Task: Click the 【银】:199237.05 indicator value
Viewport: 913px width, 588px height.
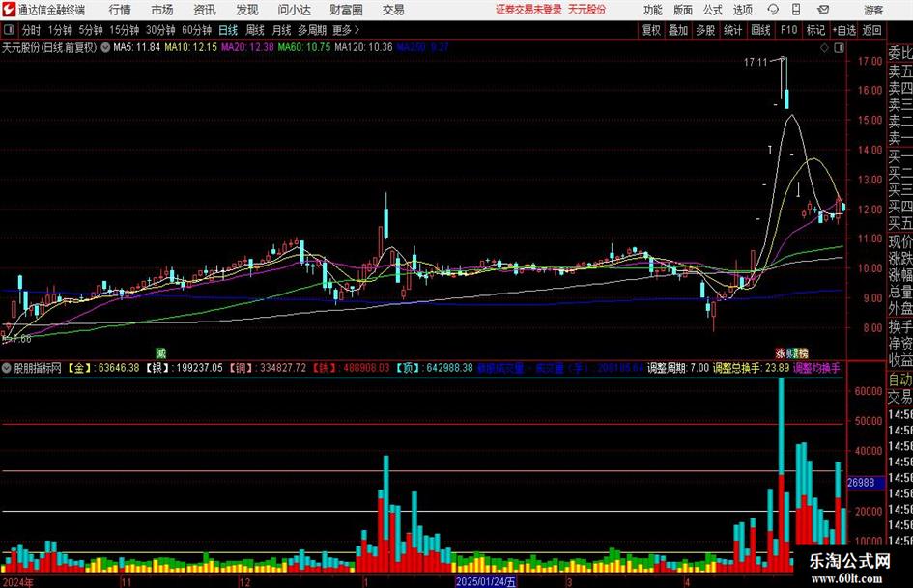Action: pyautogui.click(x=185, y=368)
